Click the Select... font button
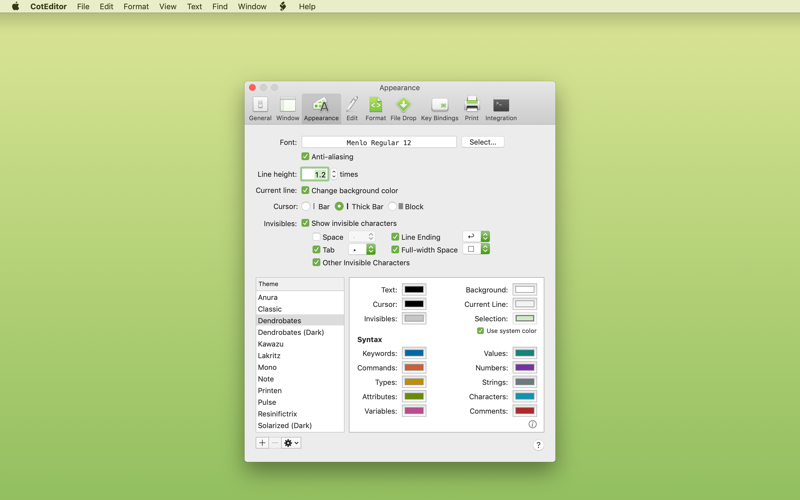The width and height of the screenshot is (800, 500). click(x=483, y=142)
